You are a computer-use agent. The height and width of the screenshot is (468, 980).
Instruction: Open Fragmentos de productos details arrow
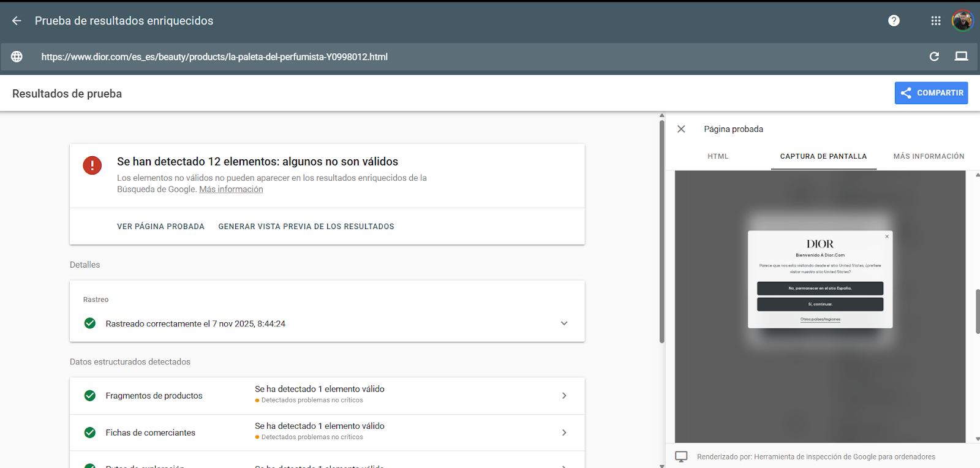(x=564, y=396)
